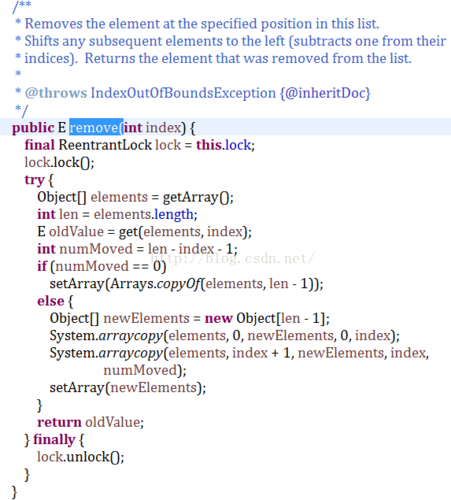Click 'getArray()' call in elements assignment

(196, 197)
